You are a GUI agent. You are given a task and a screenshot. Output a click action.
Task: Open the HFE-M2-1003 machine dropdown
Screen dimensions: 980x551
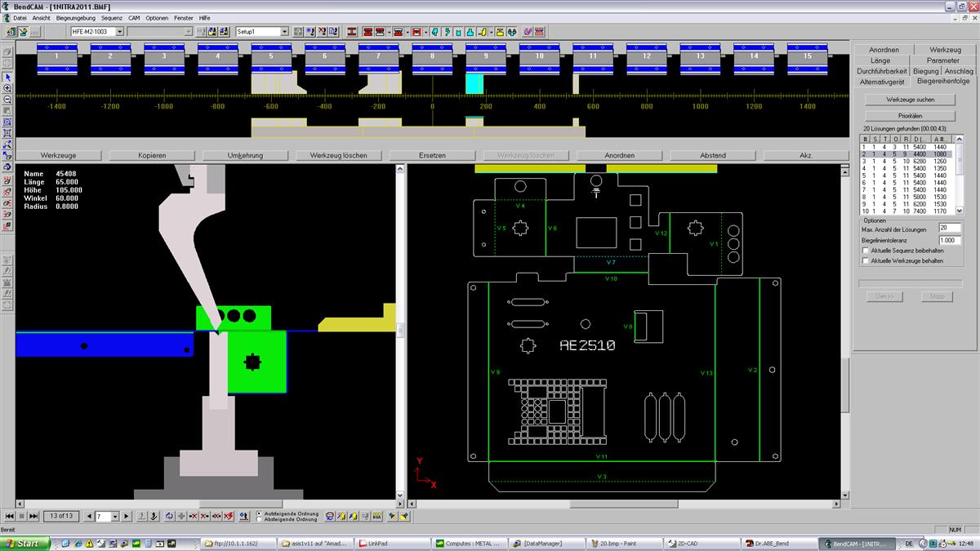click(x=119, y=32)
